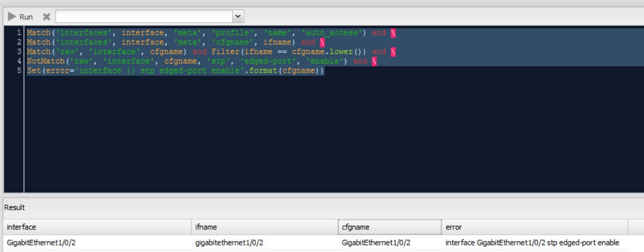
Task: Click line number 5 in the gutter
Action: click(x=19, y=71)
